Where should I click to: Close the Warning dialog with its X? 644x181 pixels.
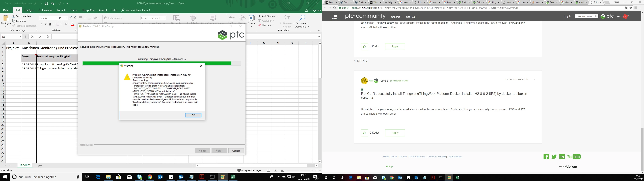[x=201, y=66]
